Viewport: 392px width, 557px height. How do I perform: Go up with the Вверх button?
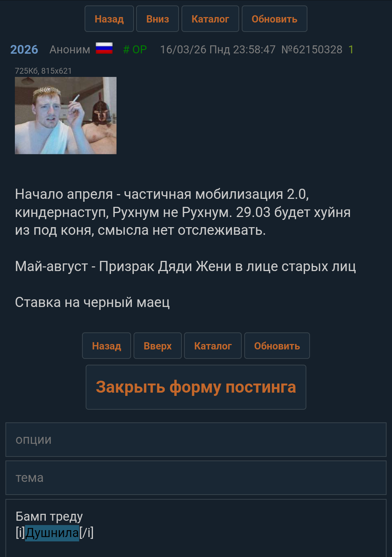[158, 346]
